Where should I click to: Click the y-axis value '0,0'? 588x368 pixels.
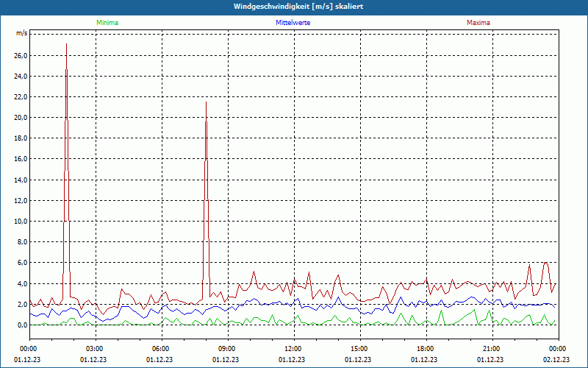(23, 325)
